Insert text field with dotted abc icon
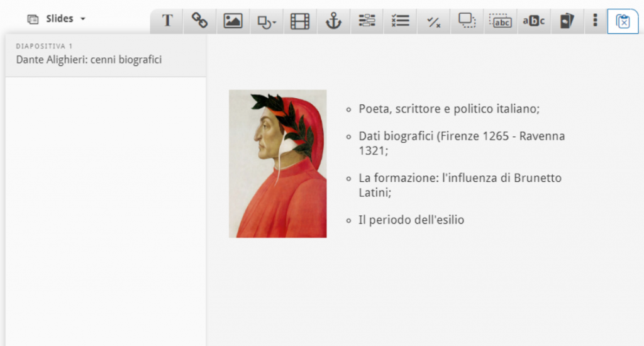 (500, 21)
